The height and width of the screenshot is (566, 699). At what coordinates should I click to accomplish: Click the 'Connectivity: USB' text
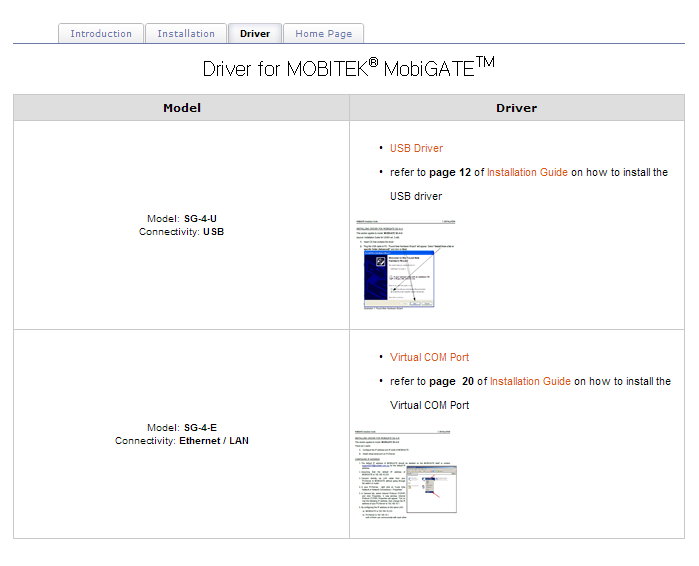point(182,232)
